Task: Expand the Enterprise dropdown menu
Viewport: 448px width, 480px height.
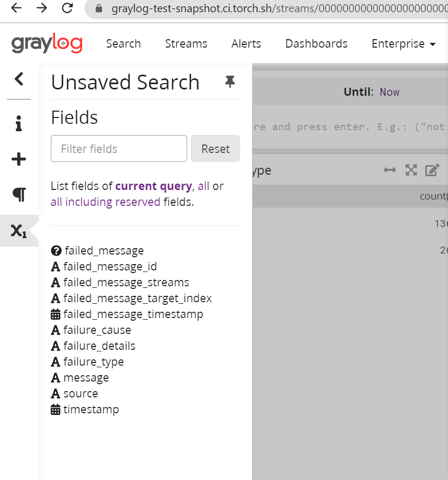Action: click(x=403, y=43)
